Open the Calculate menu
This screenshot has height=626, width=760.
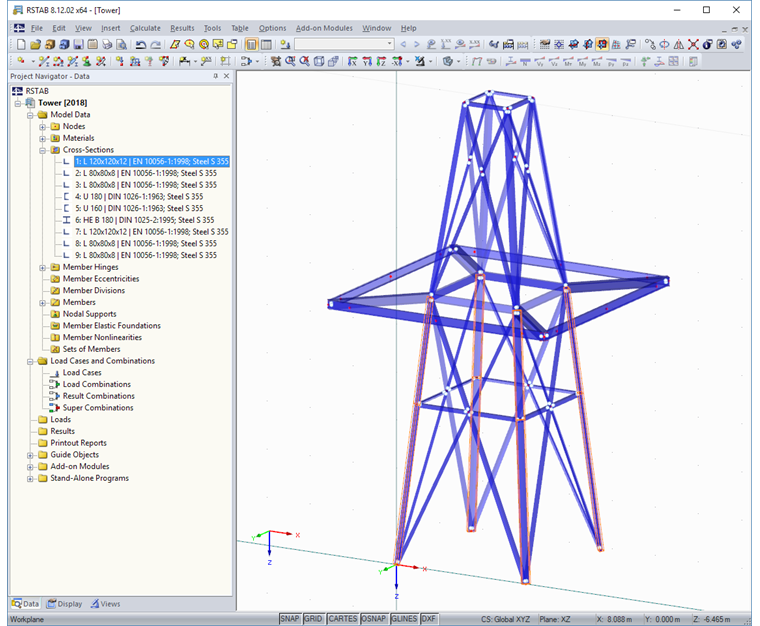[145, 28]
